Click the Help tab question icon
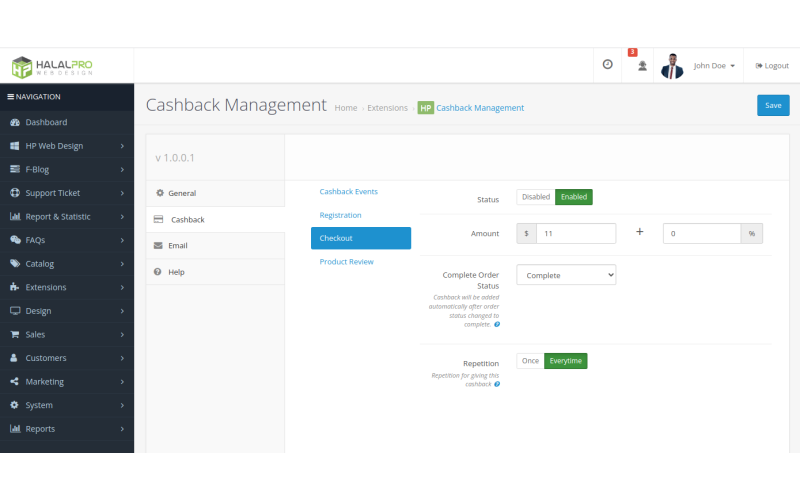Image resolution: width=800 pixels, height=500 pixels. click(x=158, y=272)
